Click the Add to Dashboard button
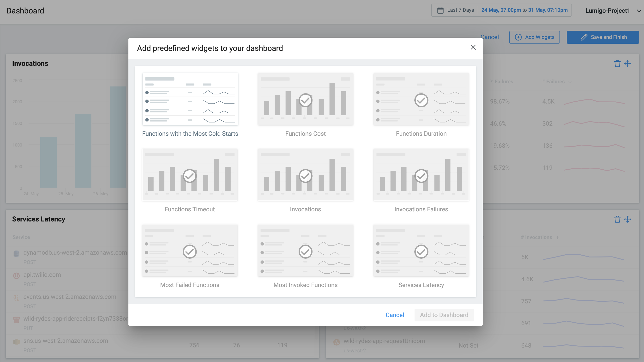Screen dimensions: 644x362 pos(444,315)
